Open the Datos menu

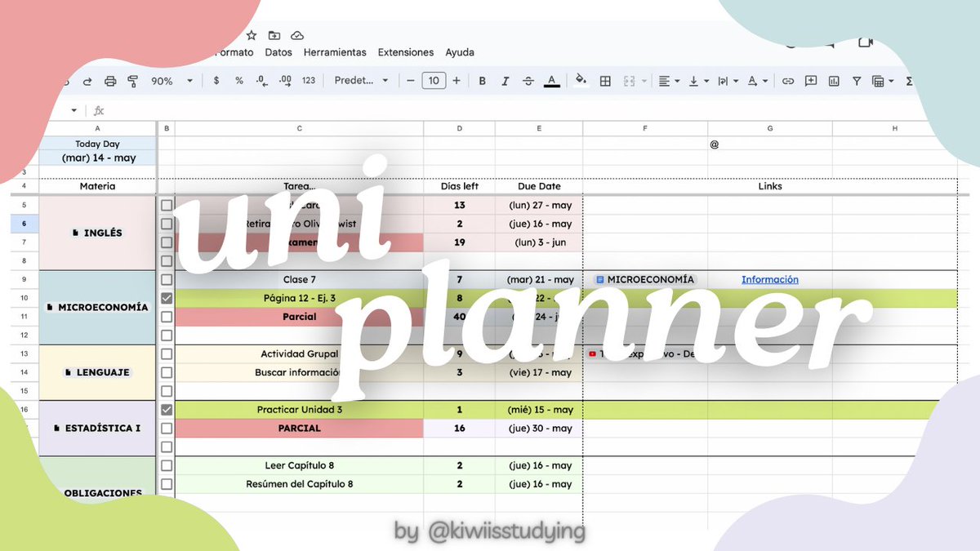(278, 52)
